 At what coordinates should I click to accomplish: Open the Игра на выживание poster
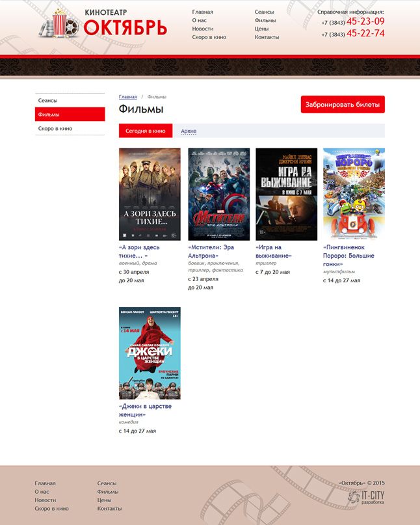pyautogui.click(x=287, y=195)
